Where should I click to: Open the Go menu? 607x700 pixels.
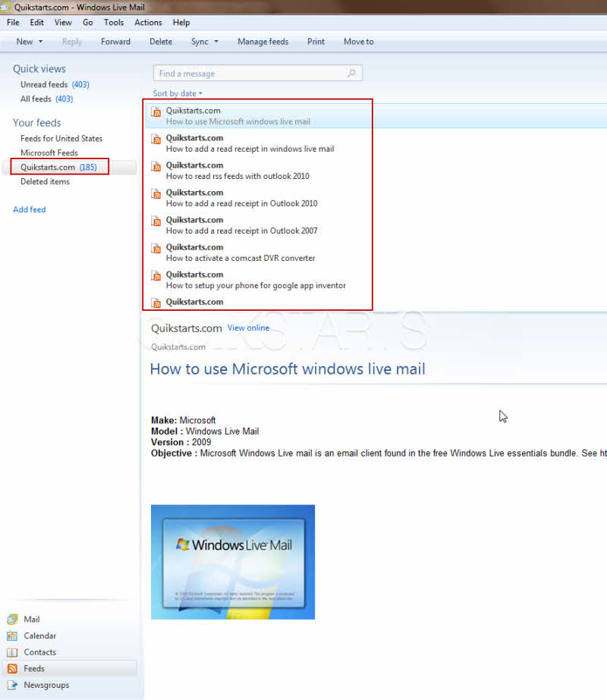[x=87, y=22]
